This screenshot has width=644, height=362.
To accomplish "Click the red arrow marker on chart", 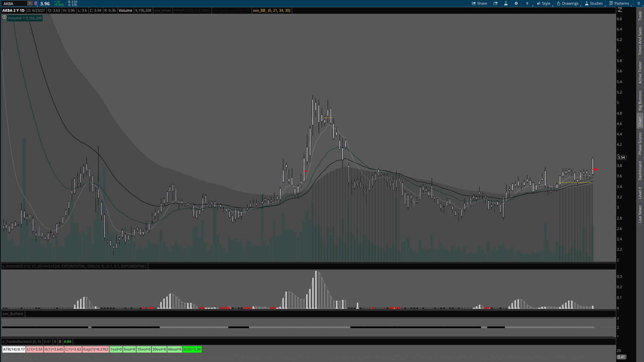I will pos(595,170).
